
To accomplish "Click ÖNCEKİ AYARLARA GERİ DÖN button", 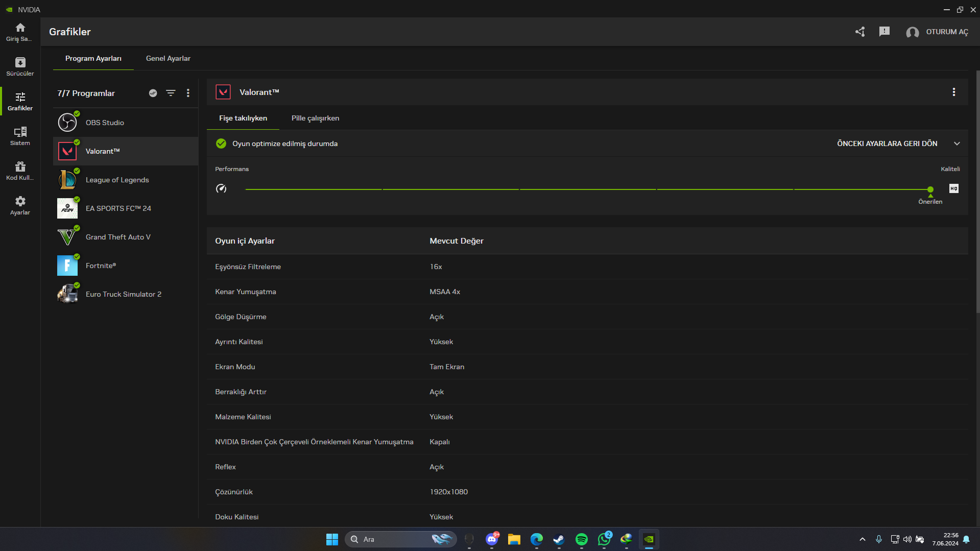I will tap(887, 143).
